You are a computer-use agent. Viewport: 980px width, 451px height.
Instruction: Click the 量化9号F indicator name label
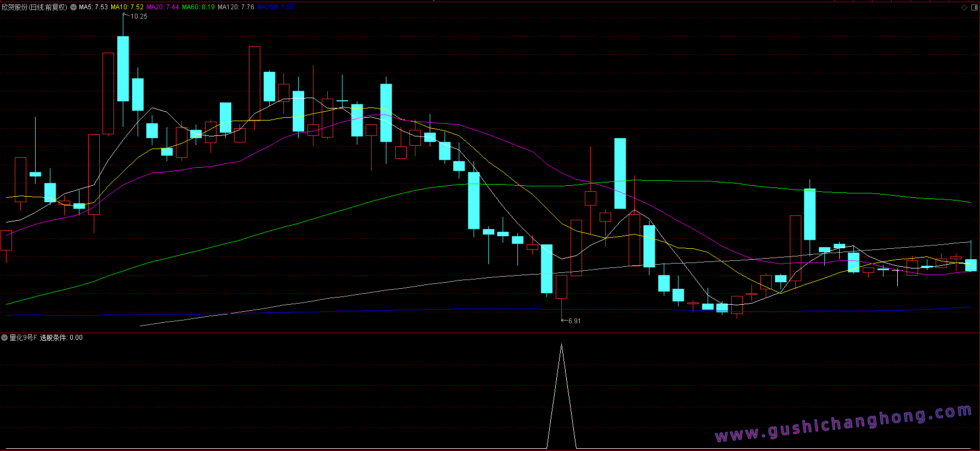click(x=23, y=338)
